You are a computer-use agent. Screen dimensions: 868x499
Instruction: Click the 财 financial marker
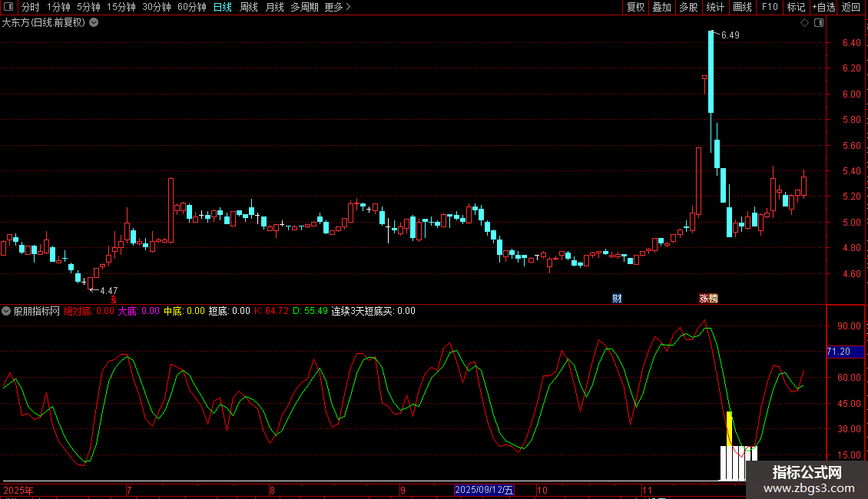pos(618,298)
